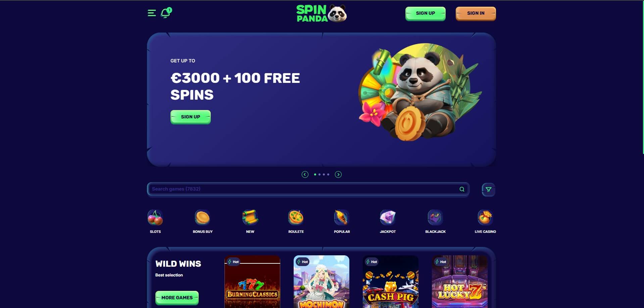Open the hamburger menu icon
Viewport: 644px width, 308px height.
pos(152,13)
